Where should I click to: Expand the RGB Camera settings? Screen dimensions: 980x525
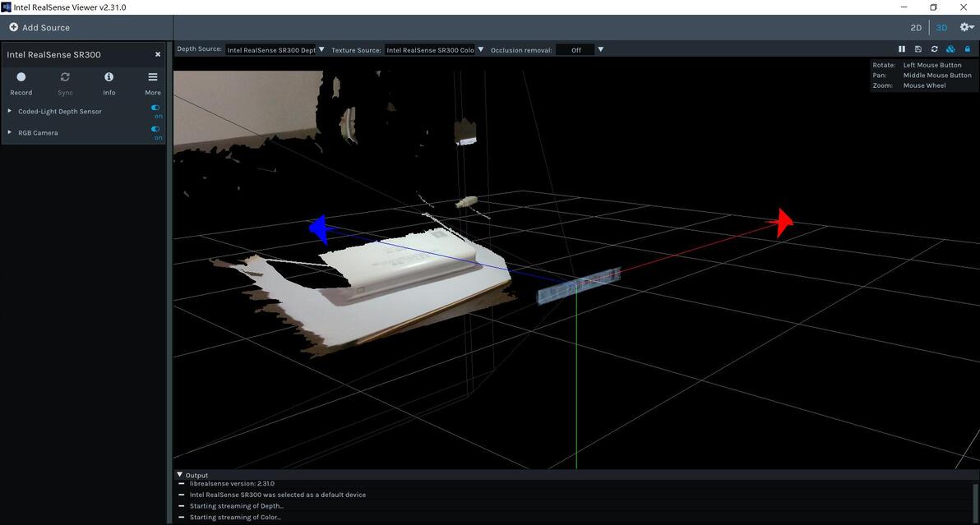click(x=10, y=132)
